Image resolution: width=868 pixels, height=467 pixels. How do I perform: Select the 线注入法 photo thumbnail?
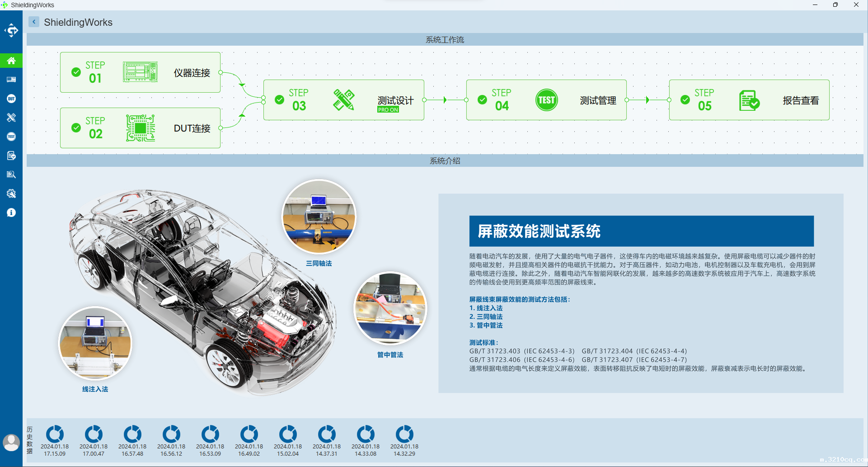click(95, 343)
